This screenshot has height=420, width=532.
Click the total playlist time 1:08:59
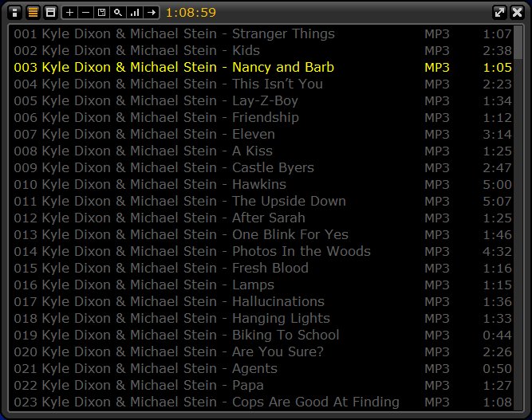coord(191,13)
